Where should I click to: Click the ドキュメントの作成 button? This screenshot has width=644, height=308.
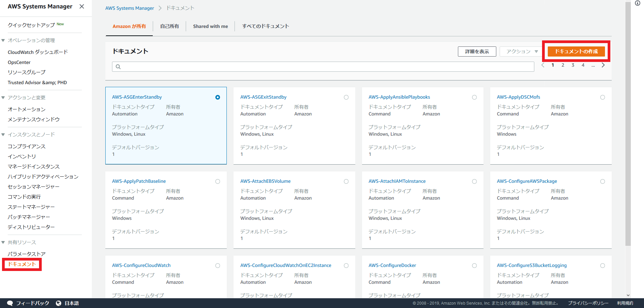click(576, 52)
